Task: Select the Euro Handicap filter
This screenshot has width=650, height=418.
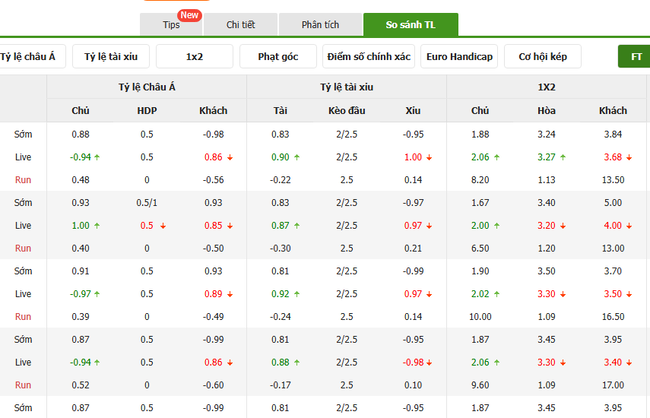Action: click(458, 57)
